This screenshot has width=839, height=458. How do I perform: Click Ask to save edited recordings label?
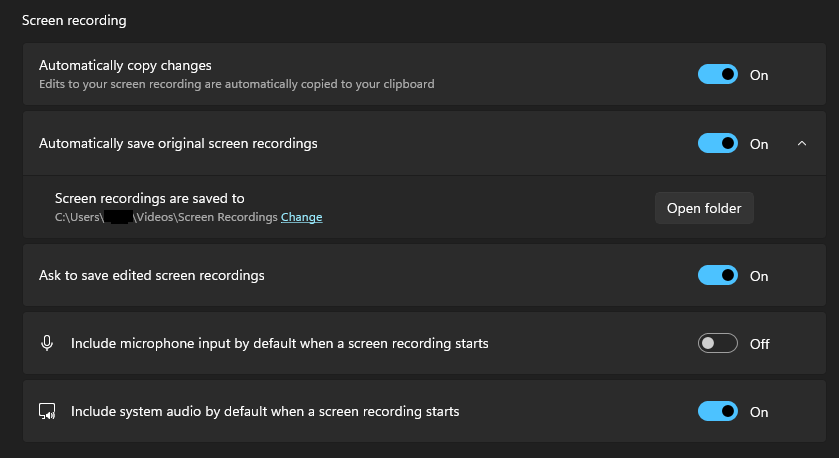(x=151, y=275)
